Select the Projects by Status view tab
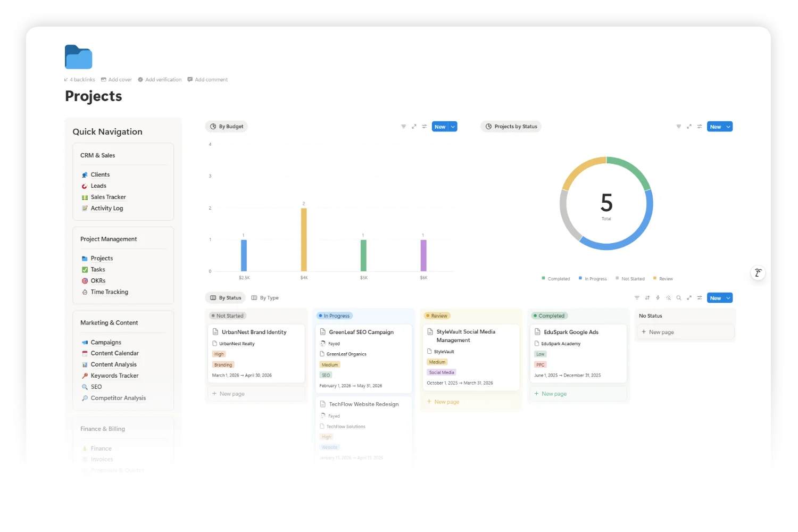The width and height of the screenshot is (798, 532). point(511,127)
